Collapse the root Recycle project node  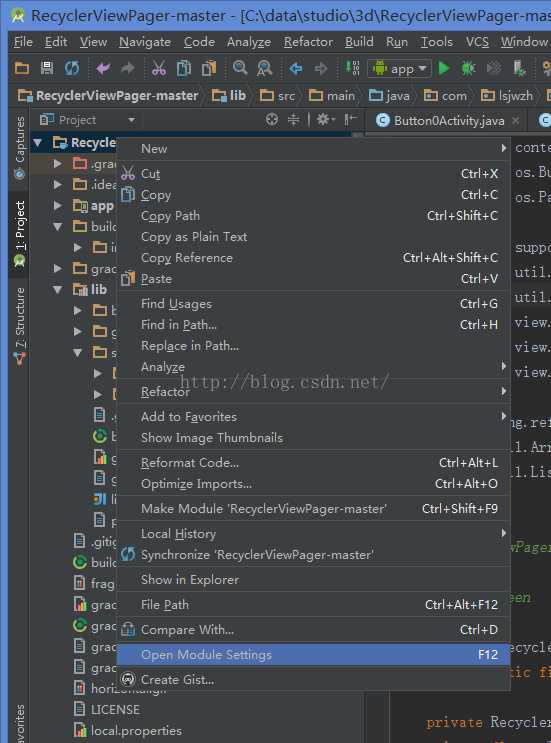click(38, 142)
